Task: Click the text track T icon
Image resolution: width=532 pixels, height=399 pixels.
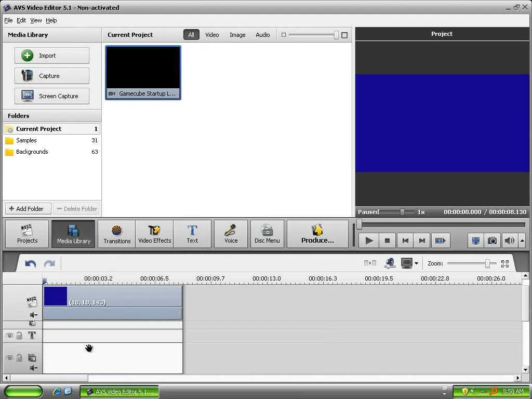Action: coord(32,336)
